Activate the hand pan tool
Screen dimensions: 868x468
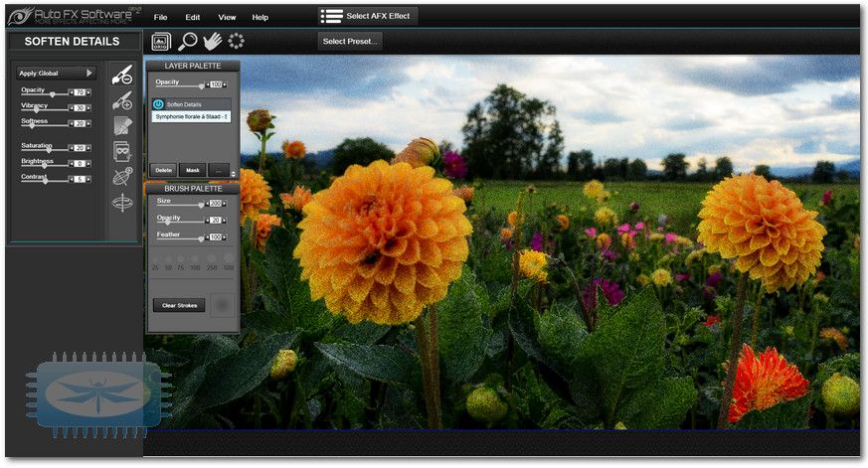coord(212,42)
